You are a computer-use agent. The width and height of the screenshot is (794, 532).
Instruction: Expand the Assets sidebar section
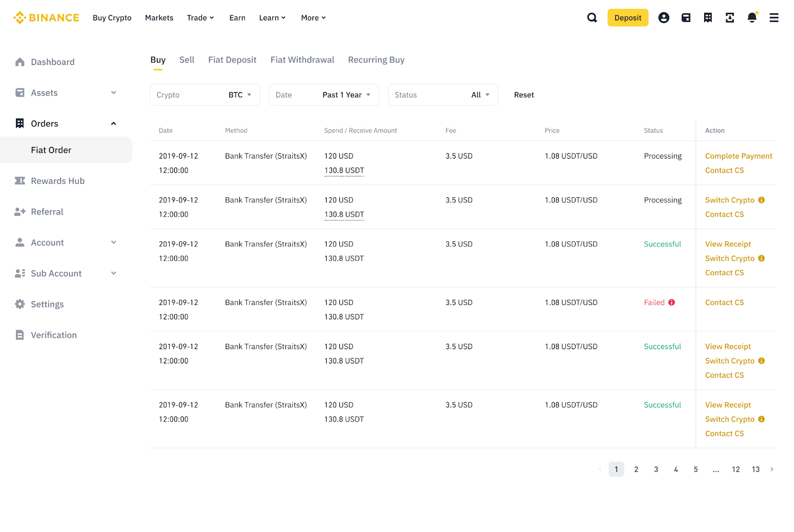tap(114, 93)
